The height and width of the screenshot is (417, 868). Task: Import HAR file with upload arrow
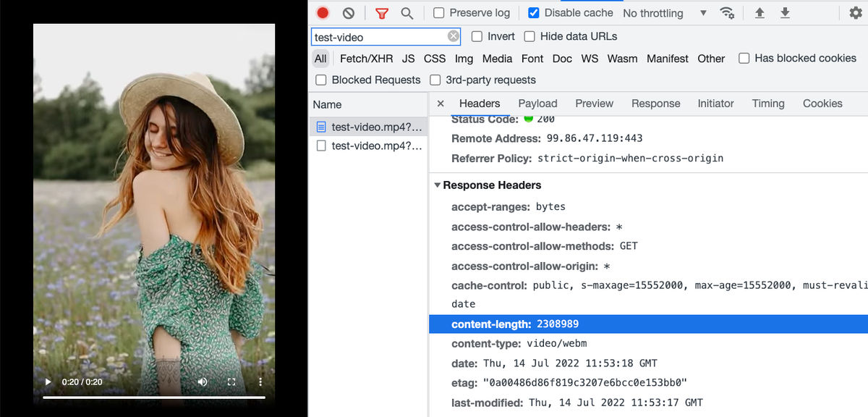click(x=759, y=13)
